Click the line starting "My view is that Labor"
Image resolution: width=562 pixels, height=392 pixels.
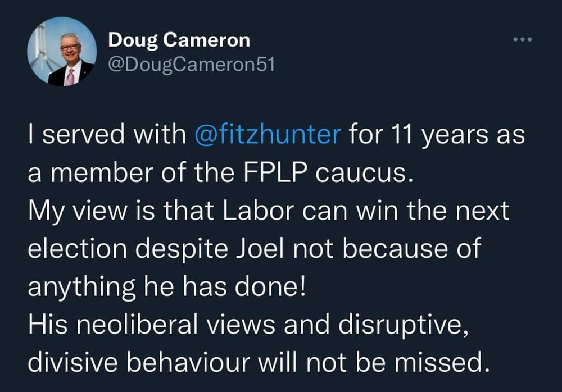click(269, 212)
